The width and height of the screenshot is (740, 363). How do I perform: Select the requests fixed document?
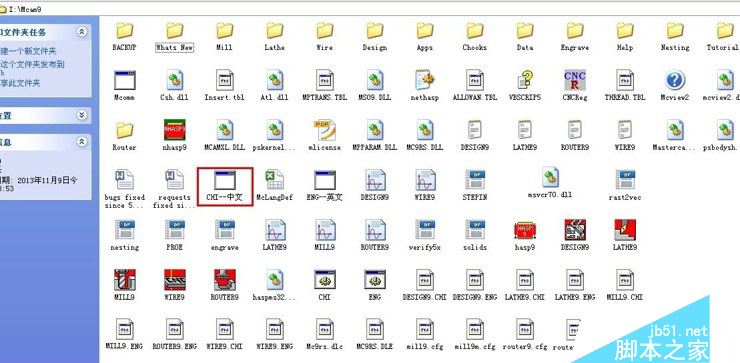[175, 180]
